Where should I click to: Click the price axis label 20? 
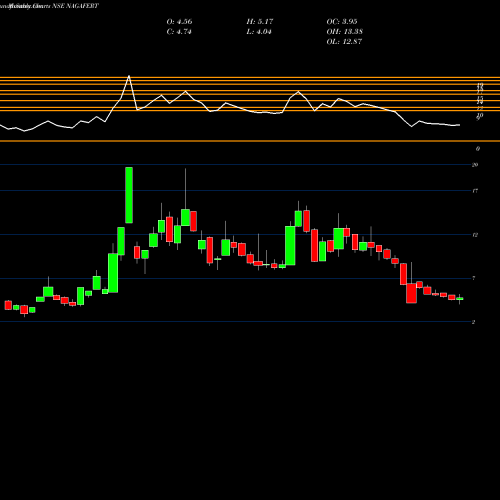point(475,165)
